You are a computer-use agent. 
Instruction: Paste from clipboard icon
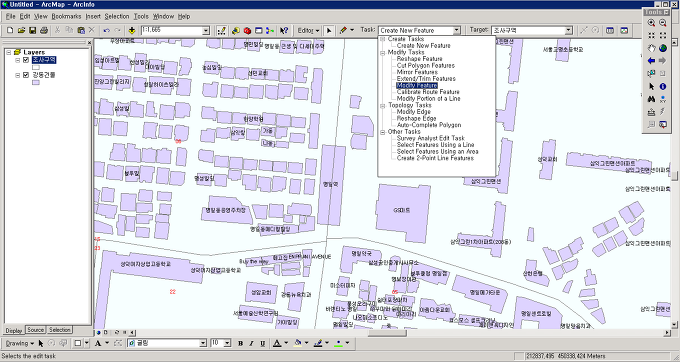[81, 30]
